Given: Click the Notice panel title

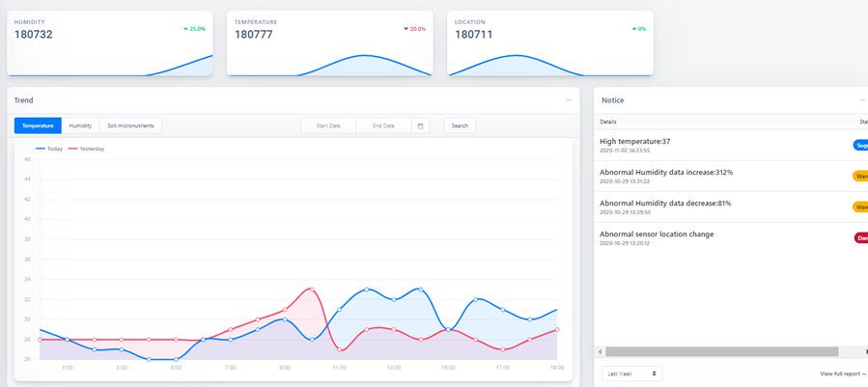Looking at the screenshot, I should point(613,100).
